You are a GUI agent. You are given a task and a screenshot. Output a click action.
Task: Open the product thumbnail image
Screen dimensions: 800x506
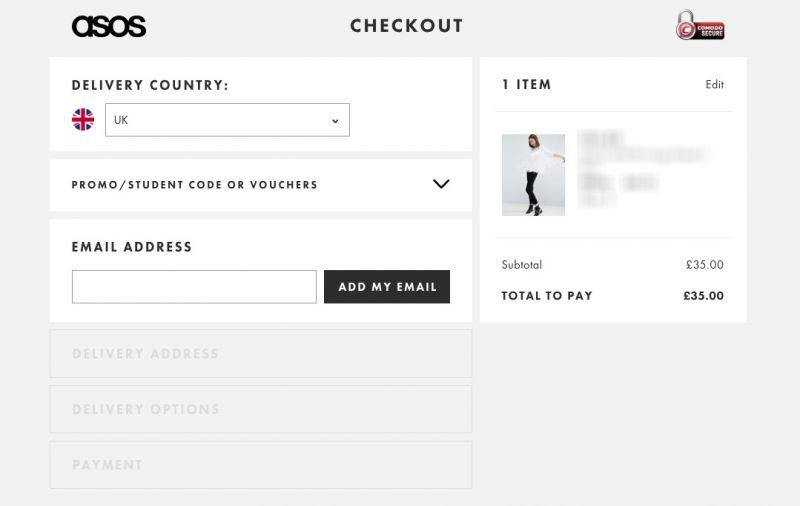[533, 175]
